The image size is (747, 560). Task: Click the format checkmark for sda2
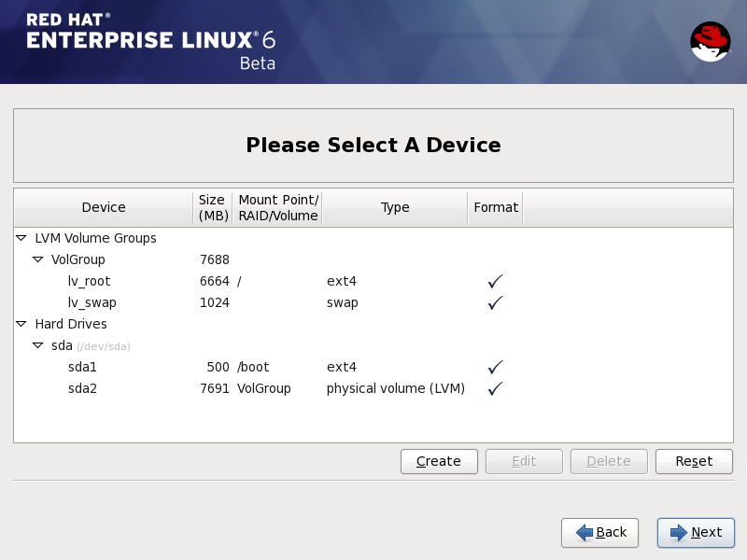point(495,387)
